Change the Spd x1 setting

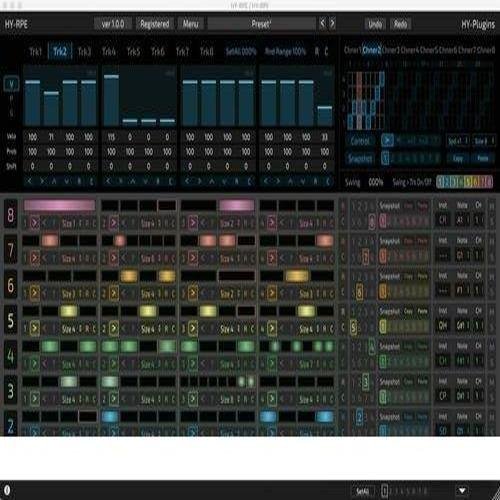[x=458, y=141]
